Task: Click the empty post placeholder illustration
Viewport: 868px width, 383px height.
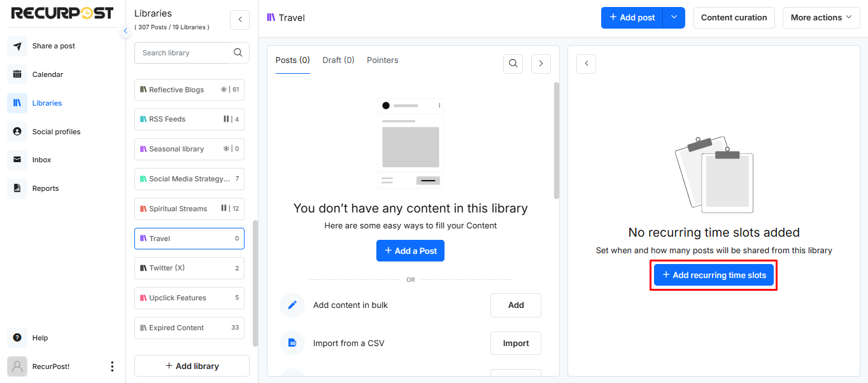Action: (411, 143)
